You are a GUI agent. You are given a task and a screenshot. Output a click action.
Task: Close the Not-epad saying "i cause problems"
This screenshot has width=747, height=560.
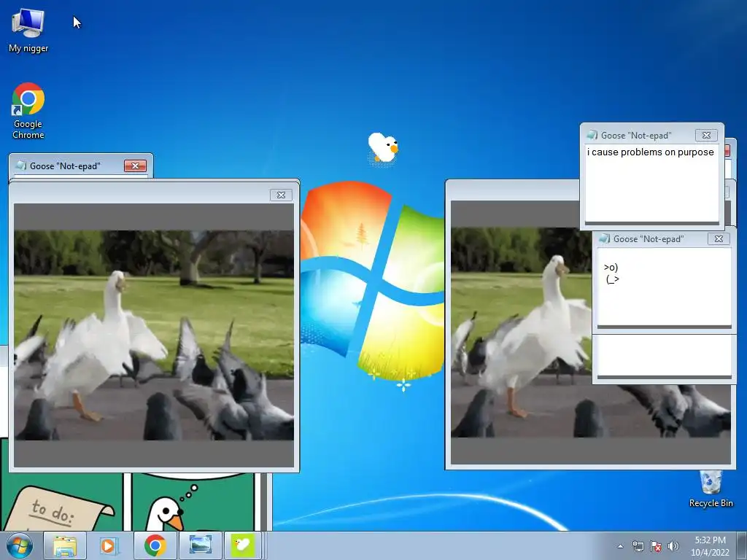tap(706, 135)
